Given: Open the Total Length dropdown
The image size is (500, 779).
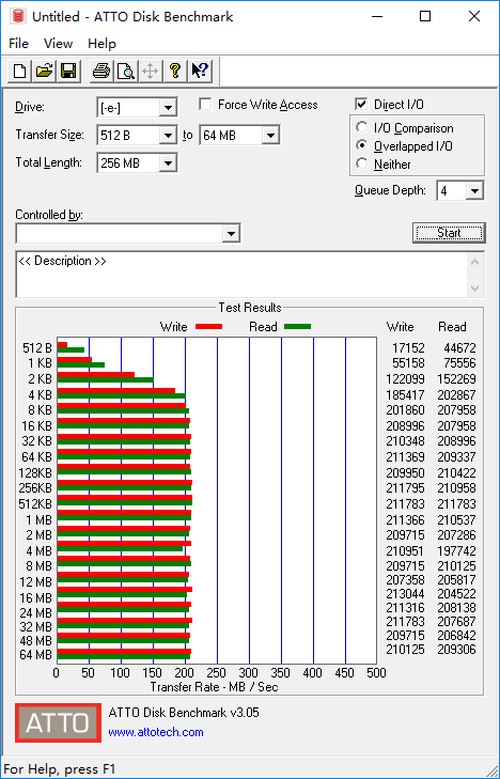Looking at the screenshot, I should pyautogui.click(x=168, y=163).
